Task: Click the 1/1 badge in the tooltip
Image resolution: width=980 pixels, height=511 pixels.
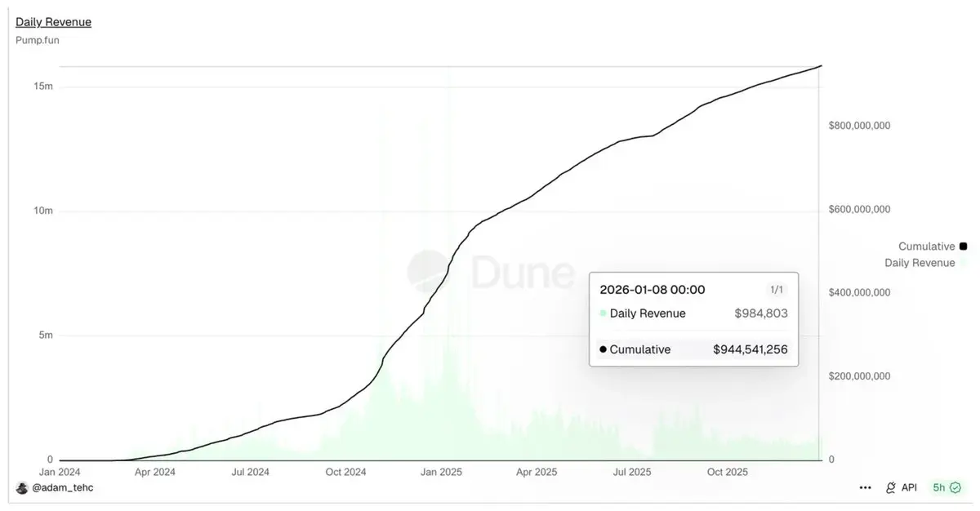Action: (x=776, y=290)
